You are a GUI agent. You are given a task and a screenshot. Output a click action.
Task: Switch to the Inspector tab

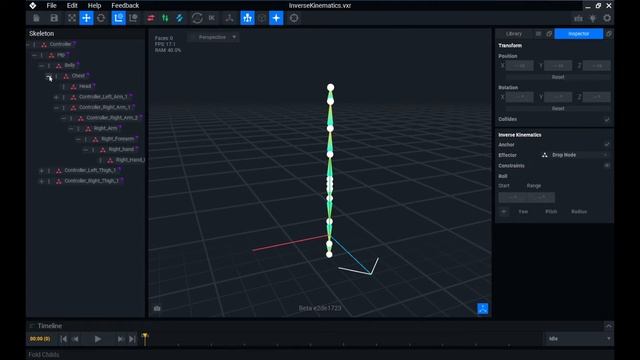pos(579,34)
